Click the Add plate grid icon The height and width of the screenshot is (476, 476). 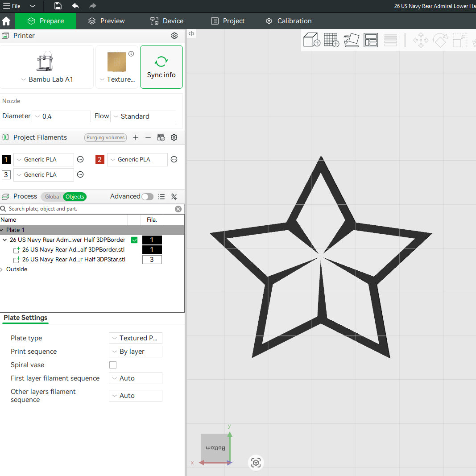coord(331,40)
